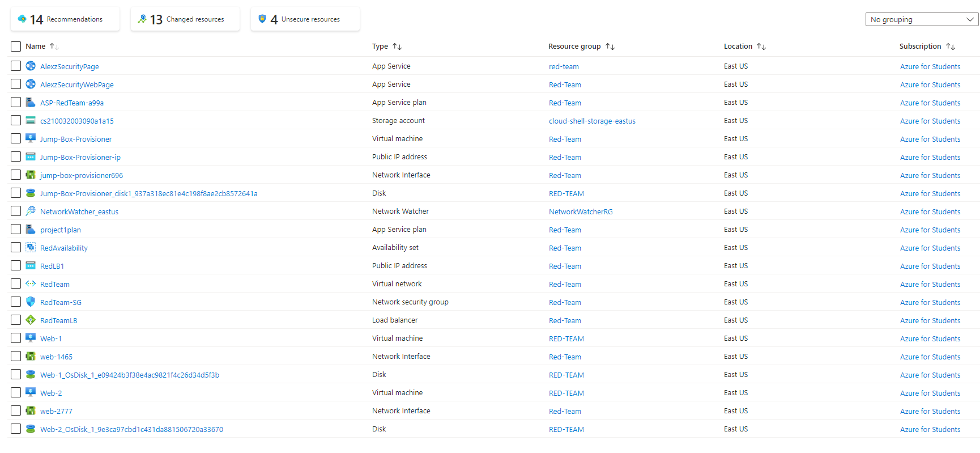Click the disk icon for Web-2_OsDisk_1
Viewport: 980px width, 453px height.
click(31, 429)
